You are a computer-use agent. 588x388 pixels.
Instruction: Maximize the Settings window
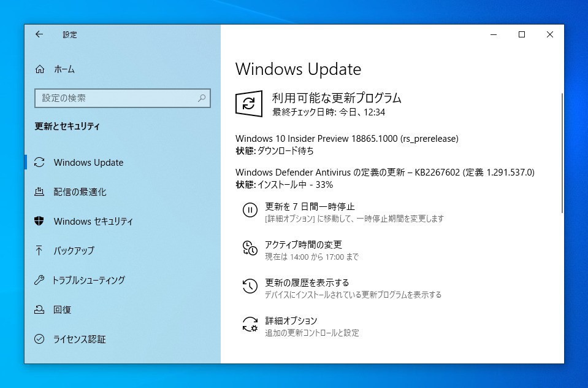(x=522, y=34)
